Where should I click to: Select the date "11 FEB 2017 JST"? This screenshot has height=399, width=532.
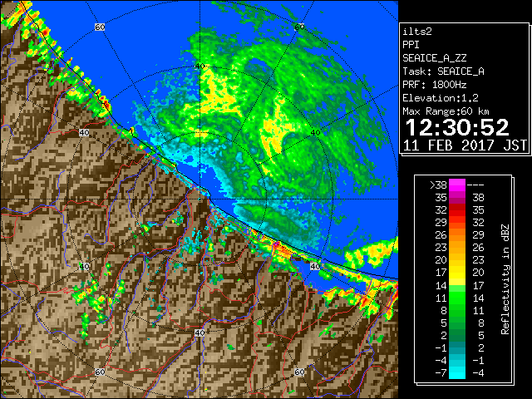pyautogui.click(x=465, y=145)
